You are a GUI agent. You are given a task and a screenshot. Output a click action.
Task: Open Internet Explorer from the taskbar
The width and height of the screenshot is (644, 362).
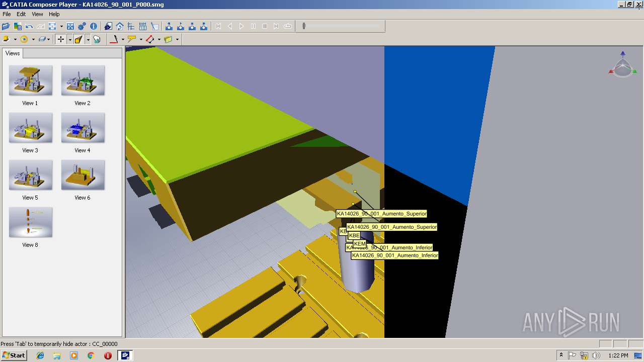coord(40,355)
